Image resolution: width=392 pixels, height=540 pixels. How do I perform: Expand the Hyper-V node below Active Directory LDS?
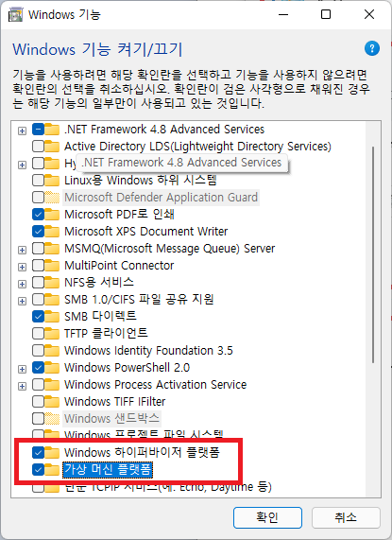point(22,165)
